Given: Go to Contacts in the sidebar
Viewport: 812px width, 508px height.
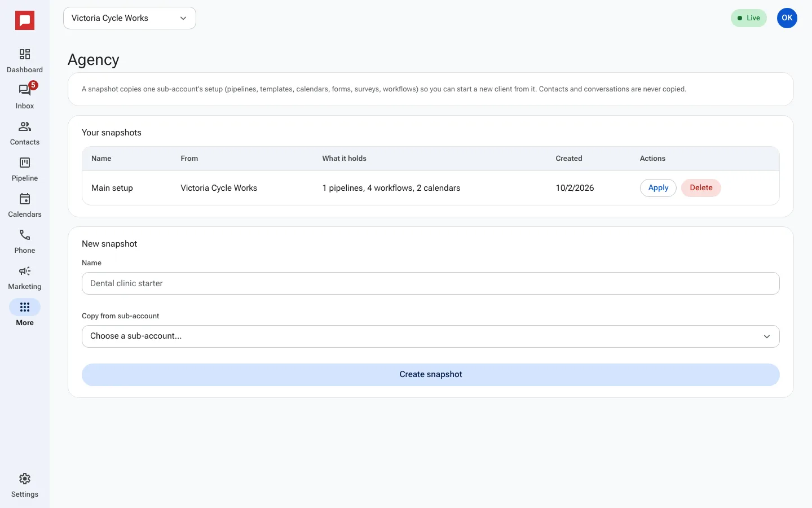Looking at the screenshot, I should [x=25, y=133].
